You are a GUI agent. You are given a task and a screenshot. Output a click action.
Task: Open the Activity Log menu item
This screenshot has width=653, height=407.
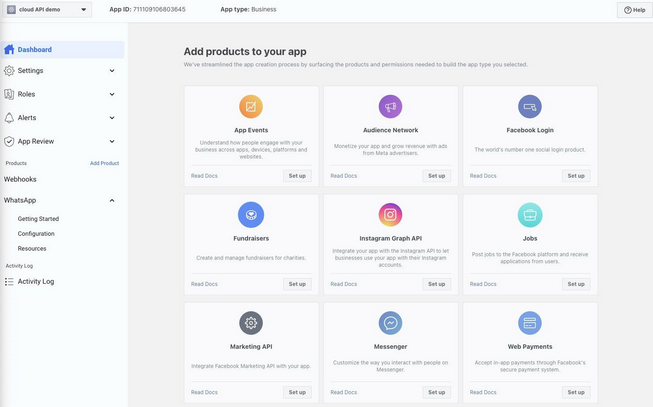click(36, 282)
